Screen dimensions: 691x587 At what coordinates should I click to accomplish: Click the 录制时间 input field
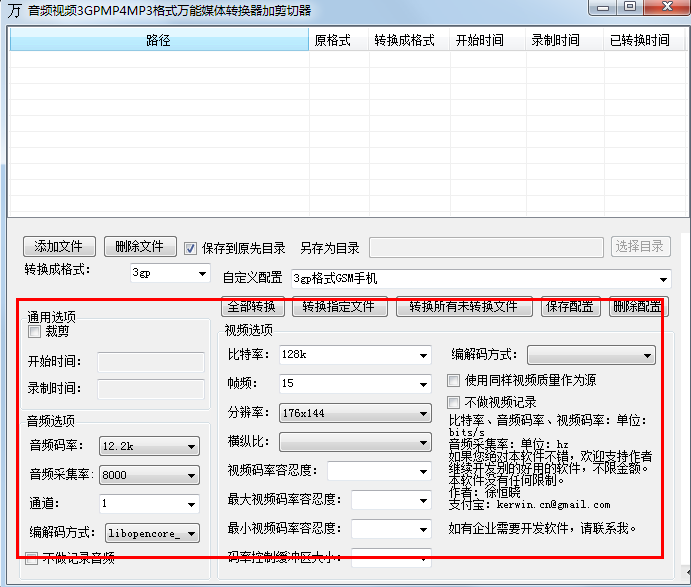pos(151,390)
